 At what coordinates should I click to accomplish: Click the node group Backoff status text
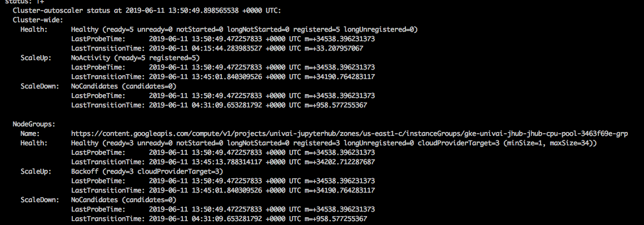click(147, 172)
